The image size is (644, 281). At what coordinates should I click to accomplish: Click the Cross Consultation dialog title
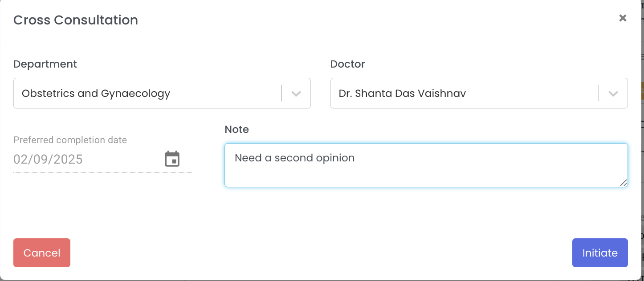pyautogui.click(x=76, y=20)
